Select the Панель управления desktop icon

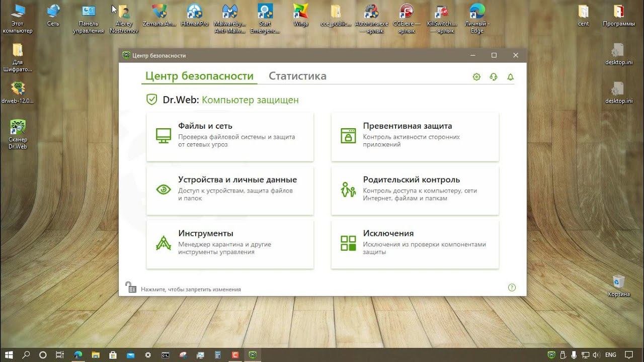(88, 19)
